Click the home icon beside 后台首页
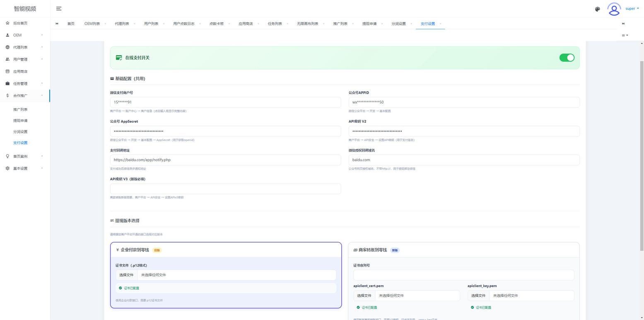This screenshot has height=320, width=644. pyautogui.click(x=7, y=23)
